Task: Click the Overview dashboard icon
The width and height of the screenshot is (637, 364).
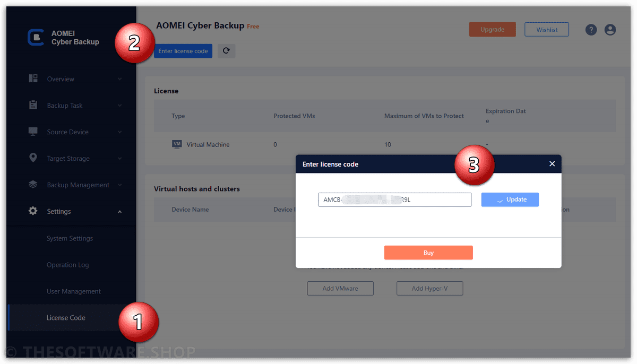Action: (x=33, y=79)
